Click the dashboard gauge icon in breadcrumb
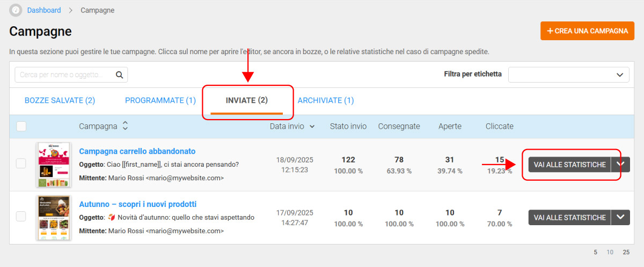 16,10
